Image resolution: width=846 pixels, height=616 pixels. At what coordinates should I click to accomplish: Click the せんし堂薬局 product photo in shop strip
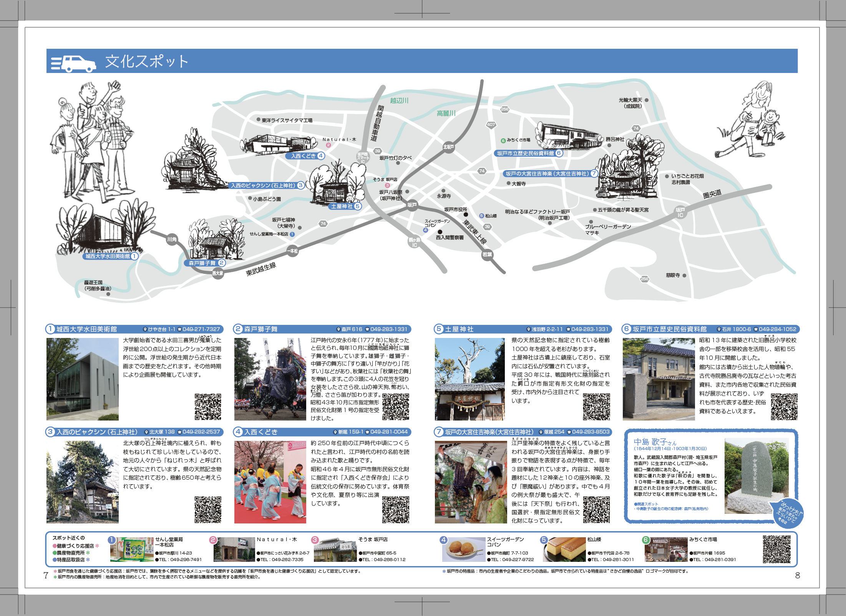pyautogui.click(x=132, y=550)
